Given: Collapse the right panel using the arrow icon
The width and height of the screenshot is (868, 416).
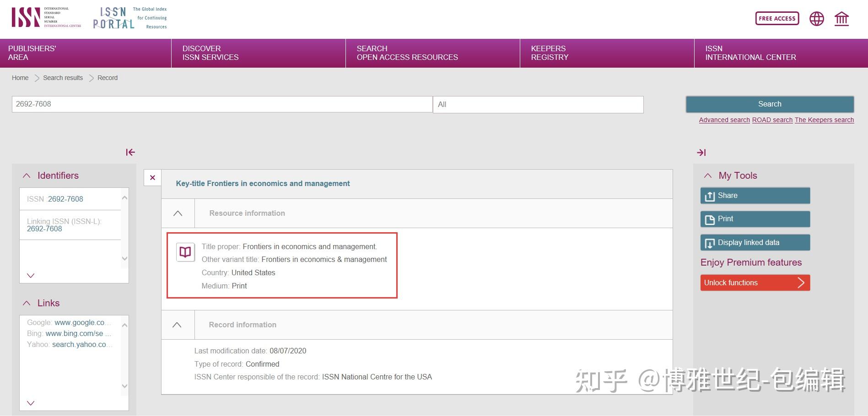Looking at the screenshot, I should coord(701,152).
